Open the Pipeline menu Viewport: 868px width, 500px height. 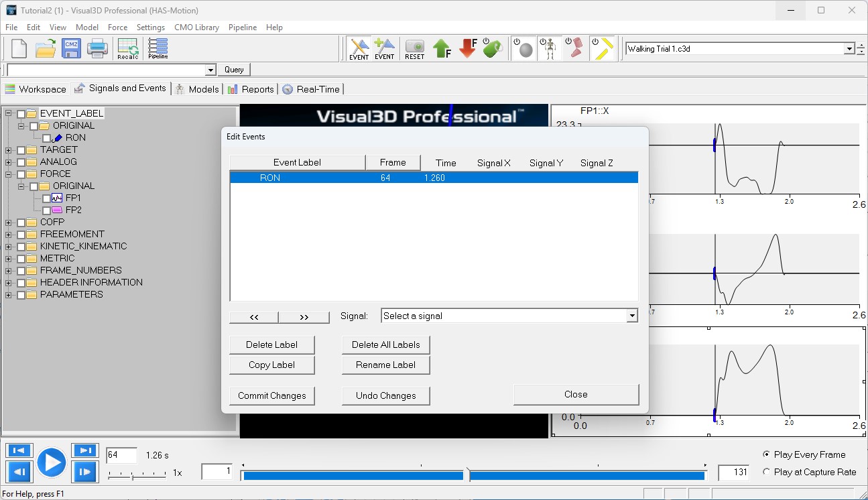coord(243,27)
